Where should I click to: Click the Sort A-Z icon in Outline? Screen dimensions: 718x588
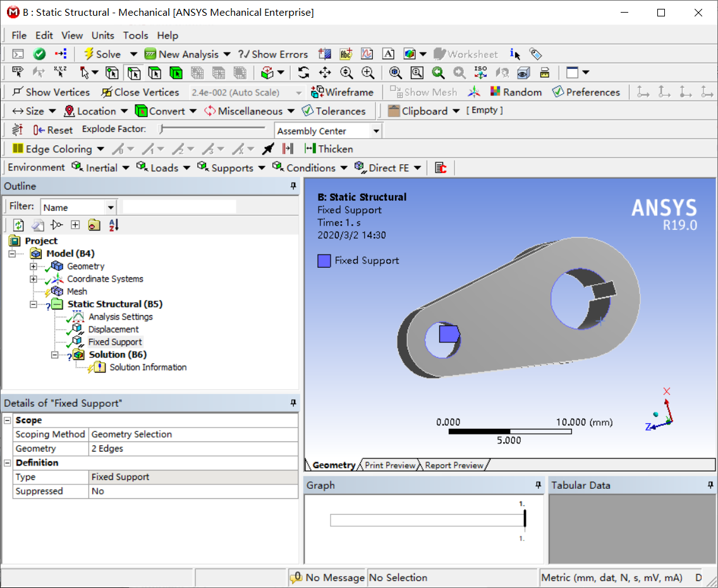114,225
